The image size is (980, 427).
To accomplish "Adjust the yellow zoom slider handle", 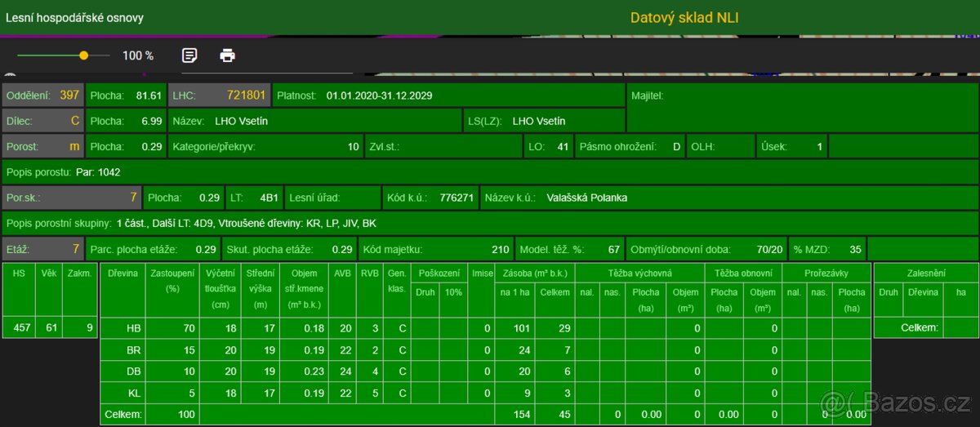I will tap(83, 56).
